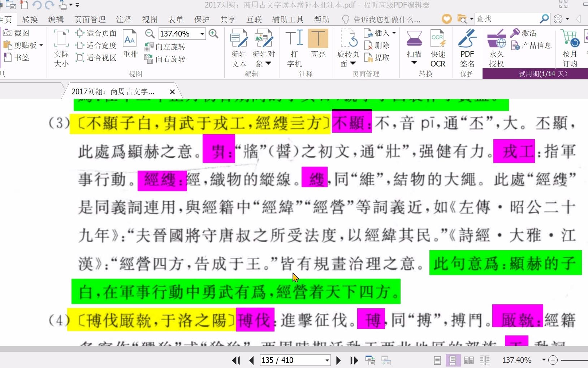
Task: Select continuous facing view mode
Action: click(485, 360)
